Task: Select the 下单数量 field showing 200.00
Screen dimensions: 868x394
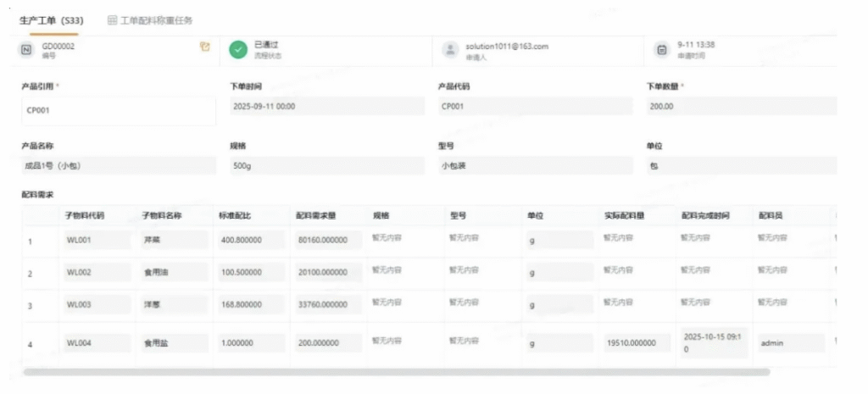Action: [x=741, y=107]
